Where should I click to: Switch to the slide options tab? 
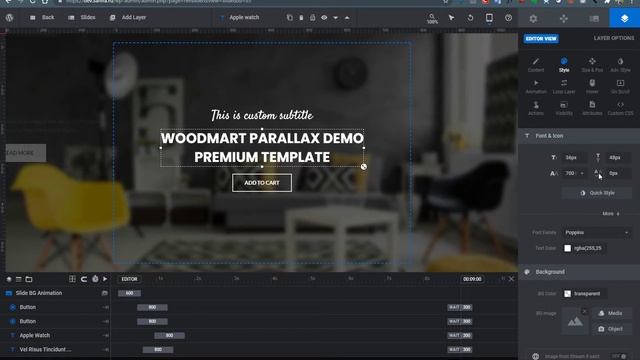point(594,18)
